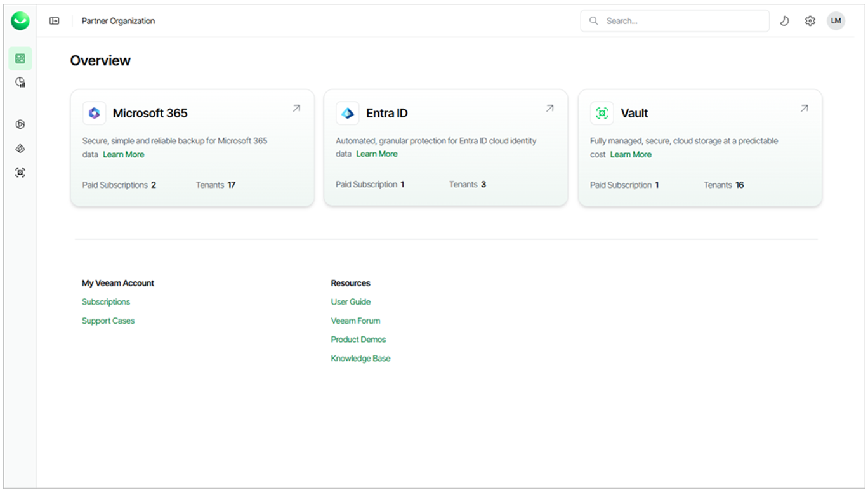
Task: Toggle dark mode with the moon icon
Action: click(x=784, y=21)
